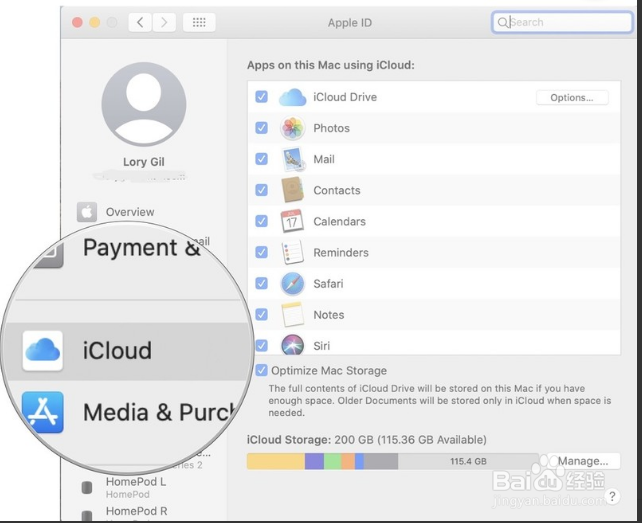
Task: Disable Optimize Mac Storage checkbox
Action: [261, 370]
